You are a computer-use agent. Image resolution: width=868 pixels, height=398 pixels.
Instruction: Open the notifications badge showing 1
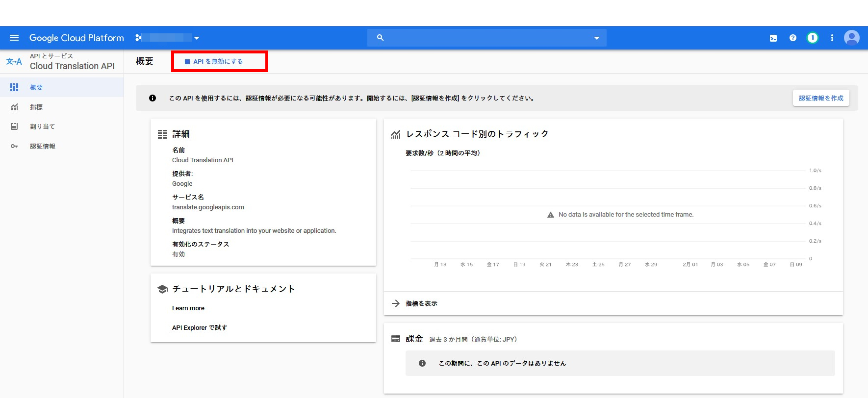[x=813, y=38]
